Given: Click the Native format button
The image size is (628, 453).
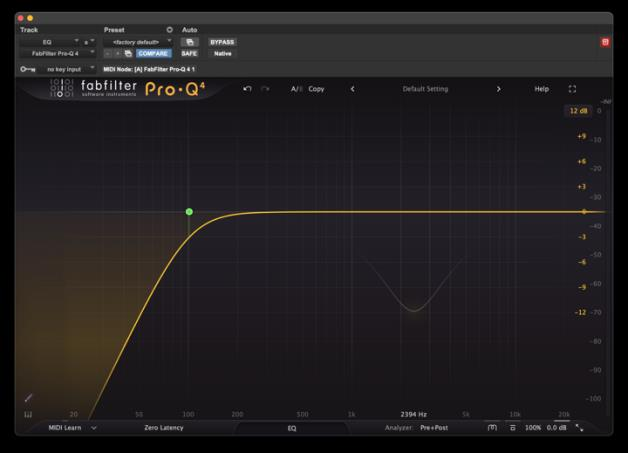Looking at the screenshot, I should click(223, 53).
